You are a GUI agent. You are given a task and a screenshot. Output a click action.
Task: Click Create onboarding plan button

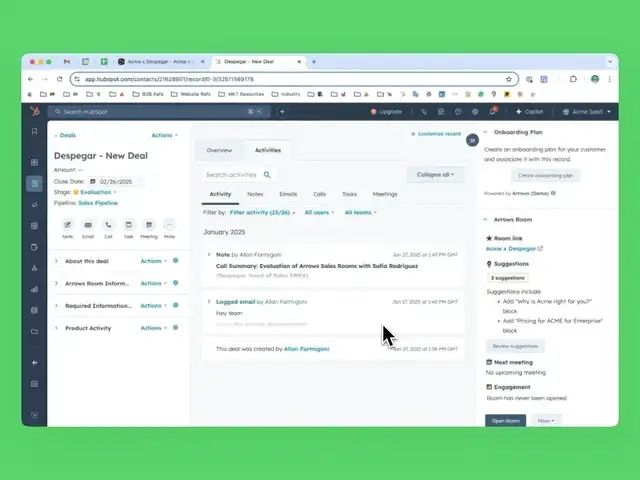click(546, 176)
